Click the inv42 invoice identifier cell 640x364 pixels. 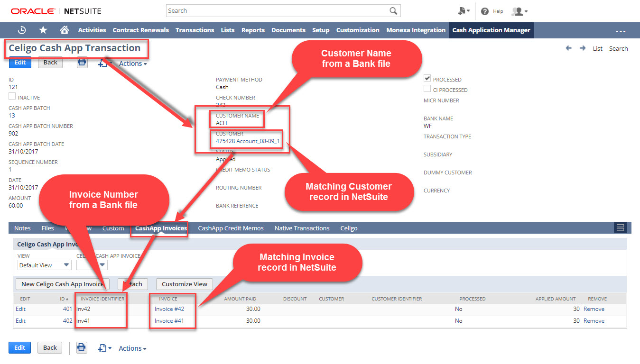coord(83,309)
